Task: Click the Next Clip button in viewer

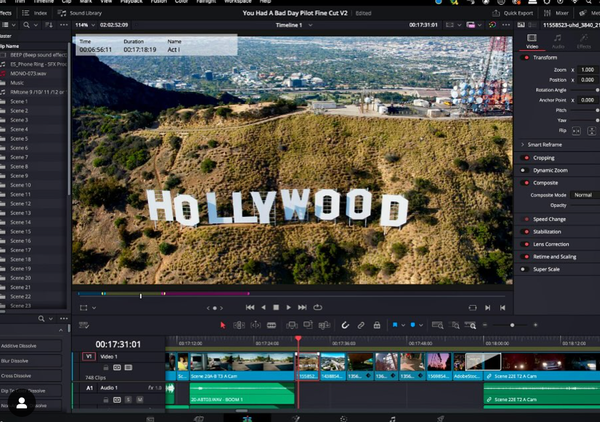Action: (x=488, y=308)
